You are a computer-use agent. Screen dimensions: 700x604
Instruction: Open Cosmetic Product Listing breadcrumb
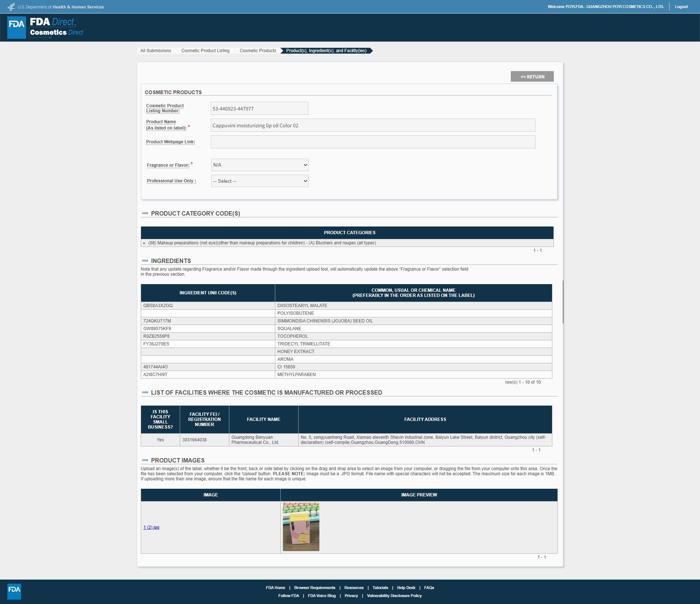[x=205, y=51]
